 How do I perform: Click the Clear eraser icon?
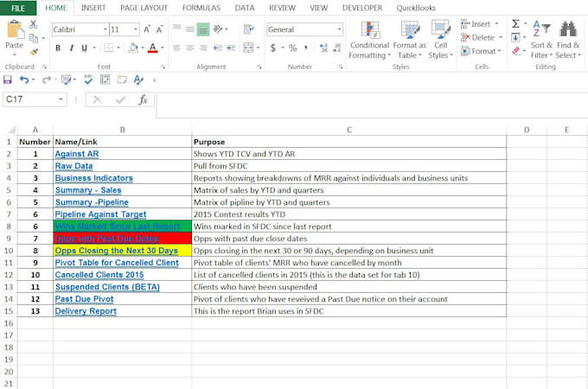pyautogui.click(x=516, y=51)
